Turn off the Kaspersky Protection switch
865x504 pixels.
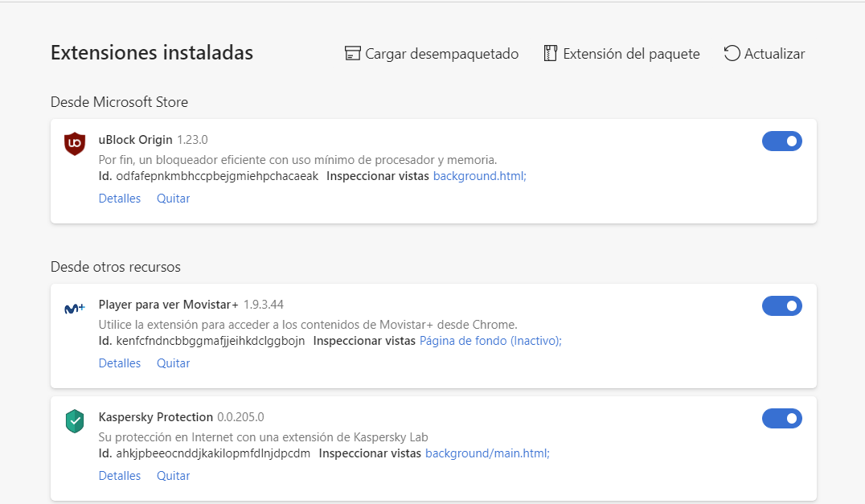(781, 419)
